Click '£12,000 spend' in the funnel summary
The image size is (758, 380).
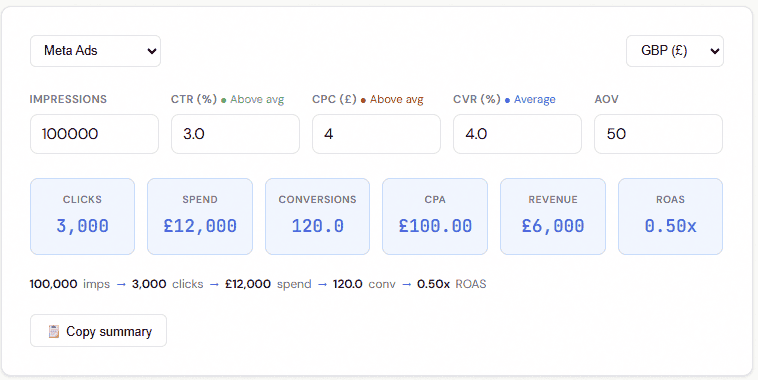pyautogui.click(x=268, y=284)
